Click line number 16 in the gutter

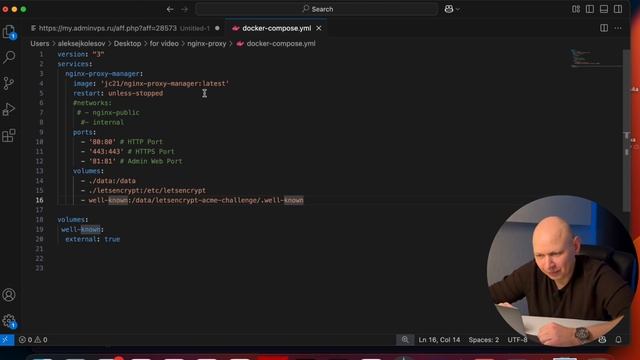click(x=39, y=200)
